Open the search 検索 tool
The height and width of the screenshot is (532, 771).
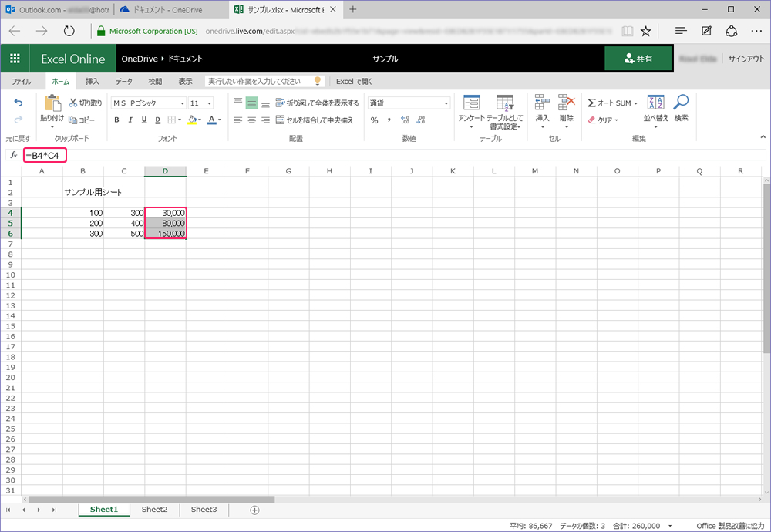click(x=681, y=109)
